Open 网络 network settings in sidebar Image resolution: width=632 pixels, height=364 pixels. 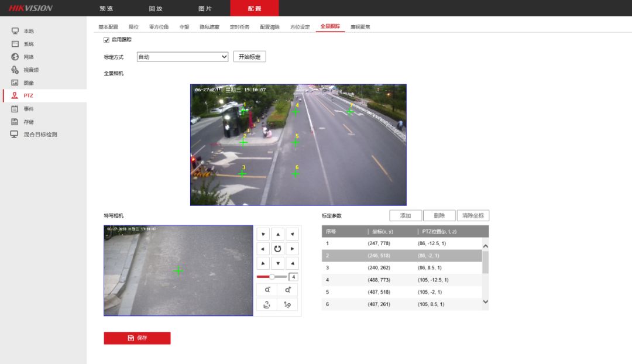(28, 57)
